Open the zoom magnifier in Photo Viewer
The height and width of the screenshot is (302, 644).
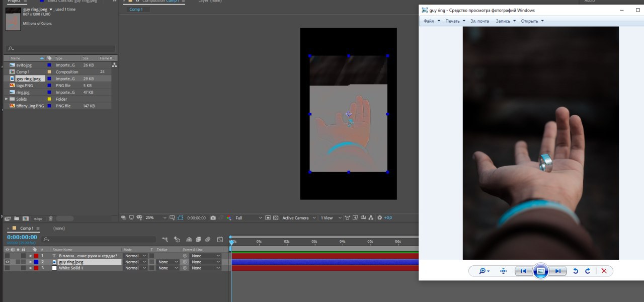point(484,271)
